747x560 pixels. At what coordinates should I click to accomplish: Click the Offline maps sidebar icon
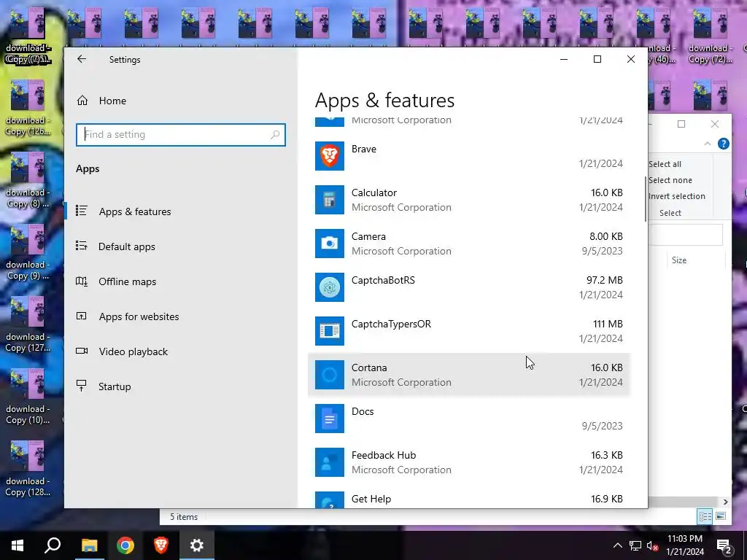(82, 281)
